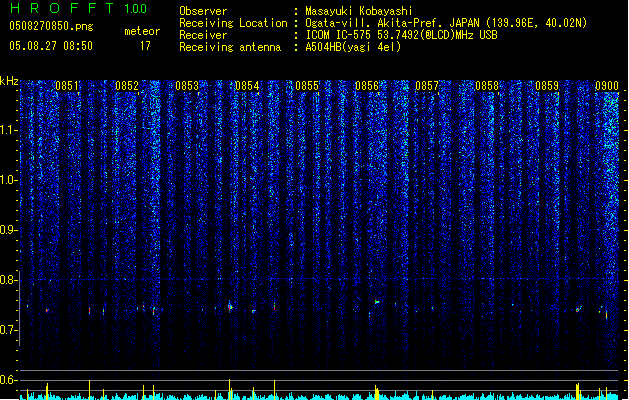Click the 0852 time marker
This screenshot has height=400, width=629.
127,86
